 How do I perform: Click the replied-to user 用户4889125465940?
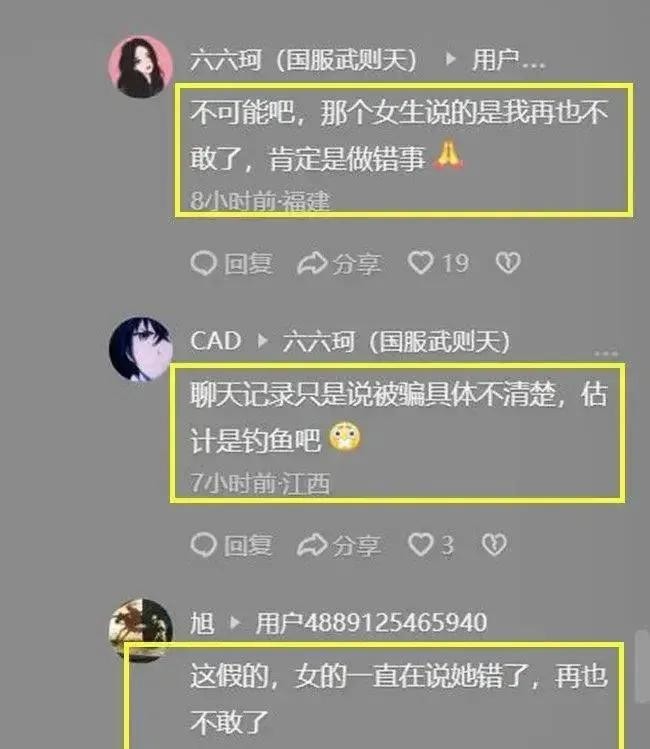pos(371,623)
